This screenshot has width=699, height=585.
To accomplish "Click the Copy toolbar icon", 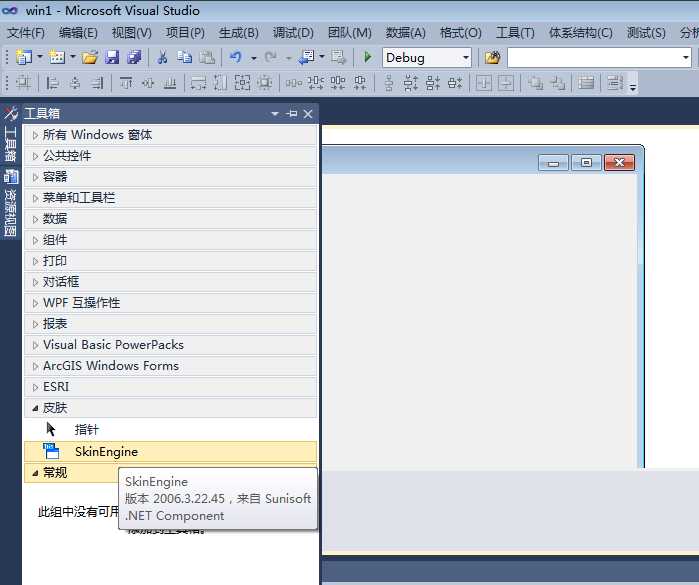I will click(x=184, y=57).
